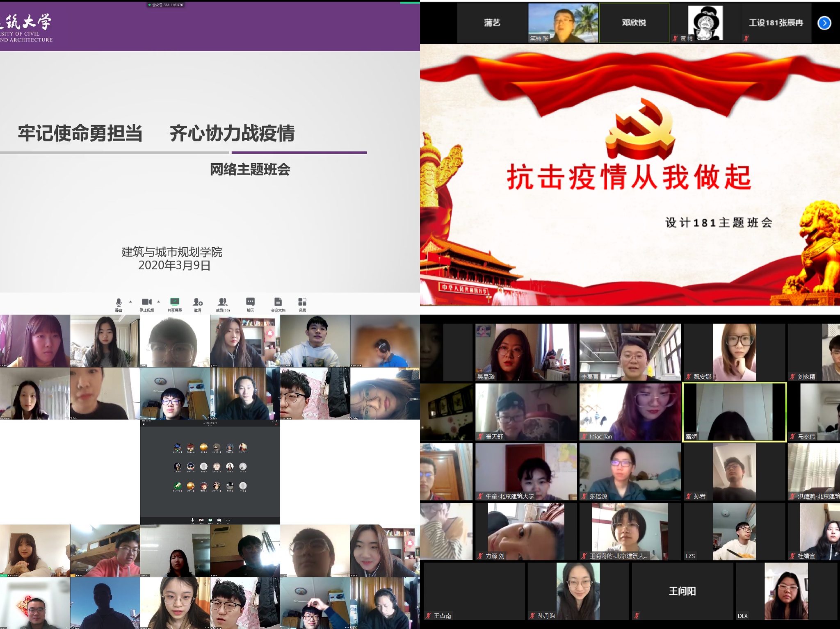Click the 李春青 video thumbnail
The height and width of the screenshot is (629, 840).
tap(630, 353)
